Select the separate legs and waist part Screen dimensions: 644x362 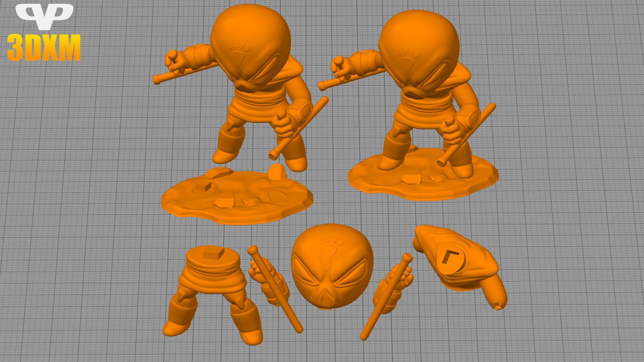pyautogui.click(x=213, y=295)
